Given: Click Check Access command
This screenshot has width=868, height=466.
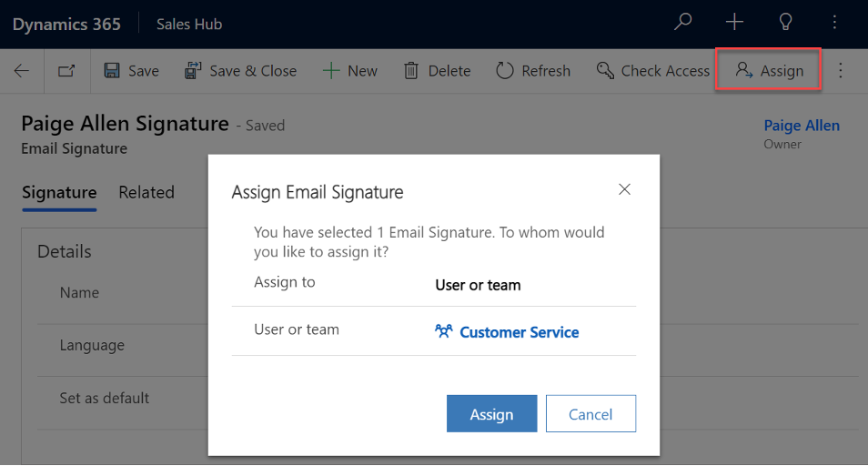Looking at the screenshot, I should (652, 71).
